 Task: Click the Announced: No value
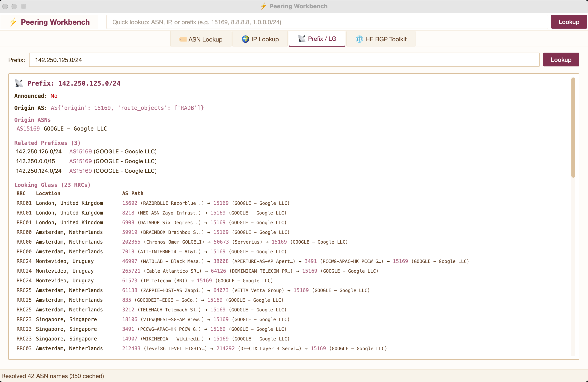[x=54, y=96]
